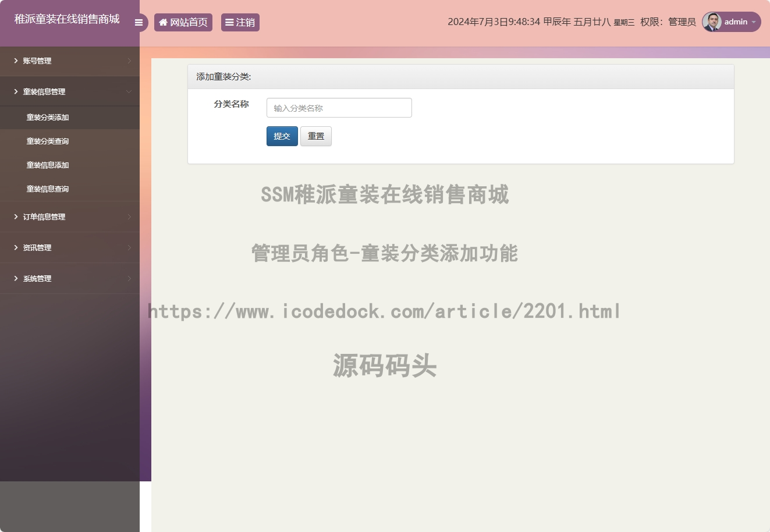Screen dimensions: 770x532
Task: Open 童装信息添加 submenu item
Action: pyautogui.click(x=70, y=165)
